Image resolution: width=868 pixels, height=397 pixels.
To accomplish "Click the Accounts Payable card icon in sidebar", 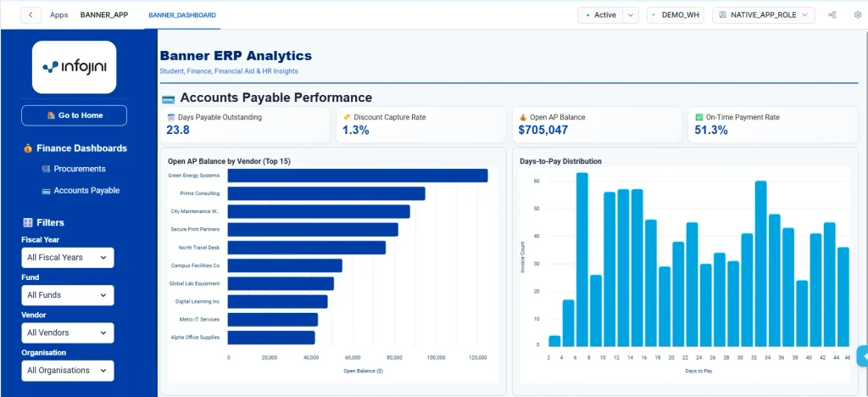I will [x=46, y=191].
